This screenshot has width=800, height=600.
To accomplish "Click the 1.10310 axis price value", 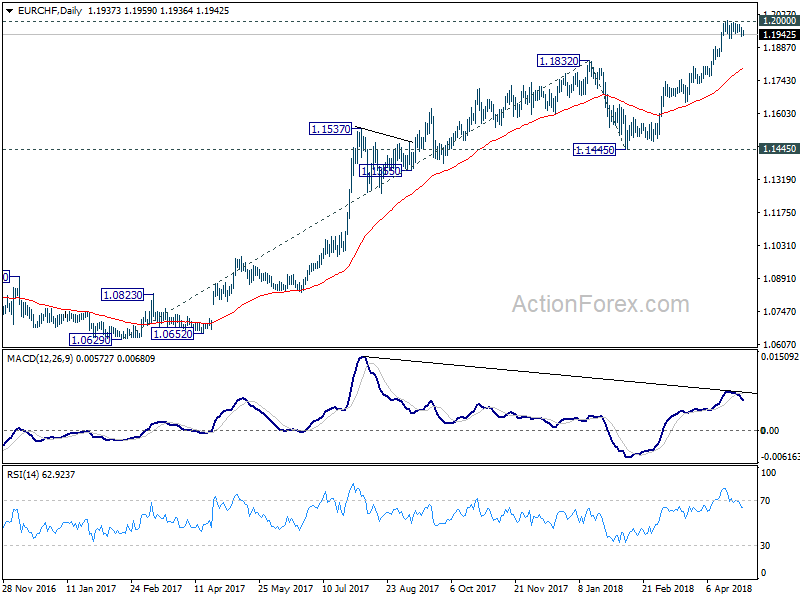I will pos(779,246).
